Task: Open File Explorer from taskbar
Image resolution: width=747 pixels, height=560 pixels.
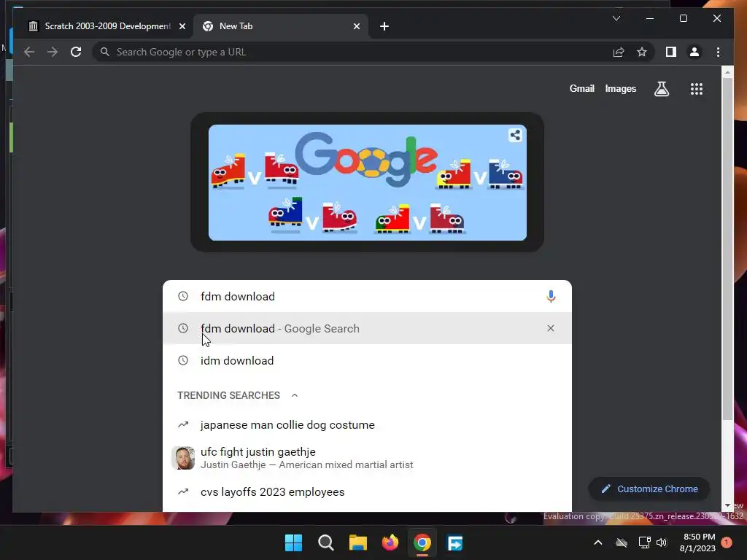Action: [x=357, y=542]
